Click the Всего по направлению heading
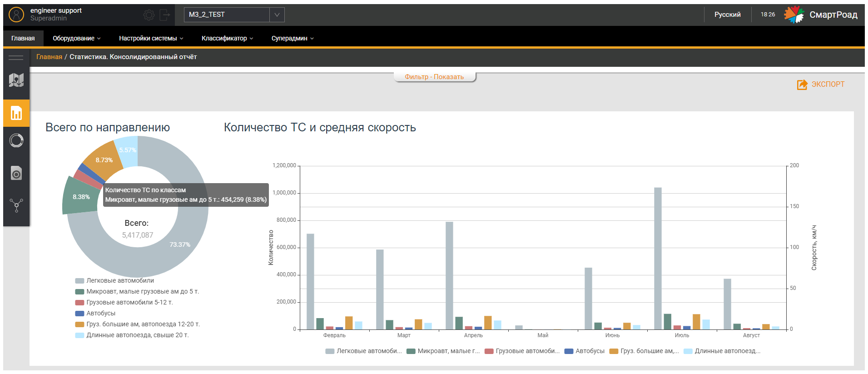 click(x=108, y=128)
